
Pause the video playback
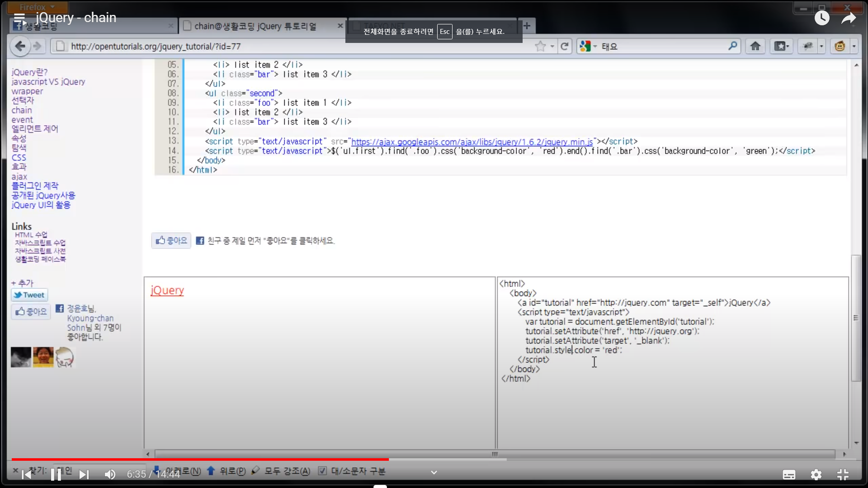pyautogui.click(x=56, y=474)
